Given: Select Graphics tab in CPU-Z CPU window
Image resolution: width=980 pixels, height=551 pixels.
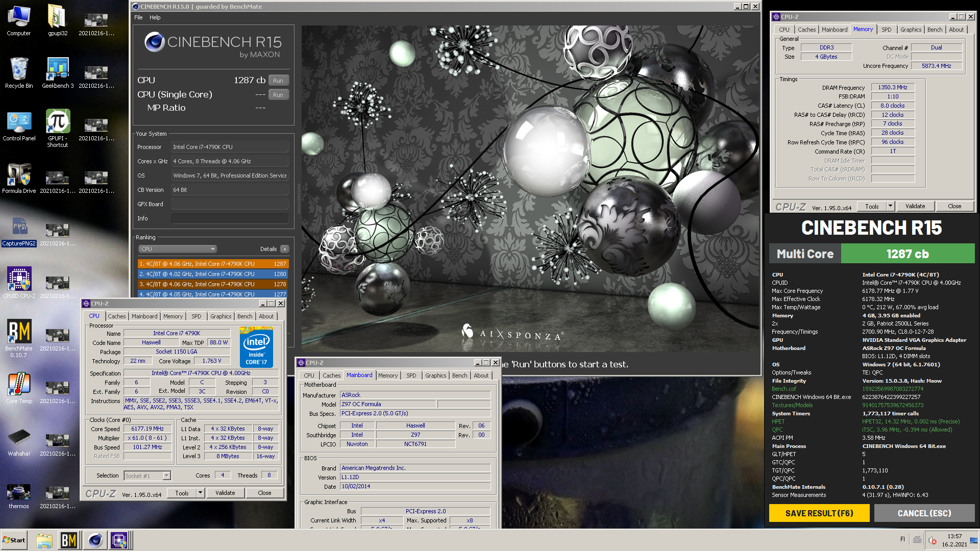Looking at the screenshot, I should tap(221, 316).
